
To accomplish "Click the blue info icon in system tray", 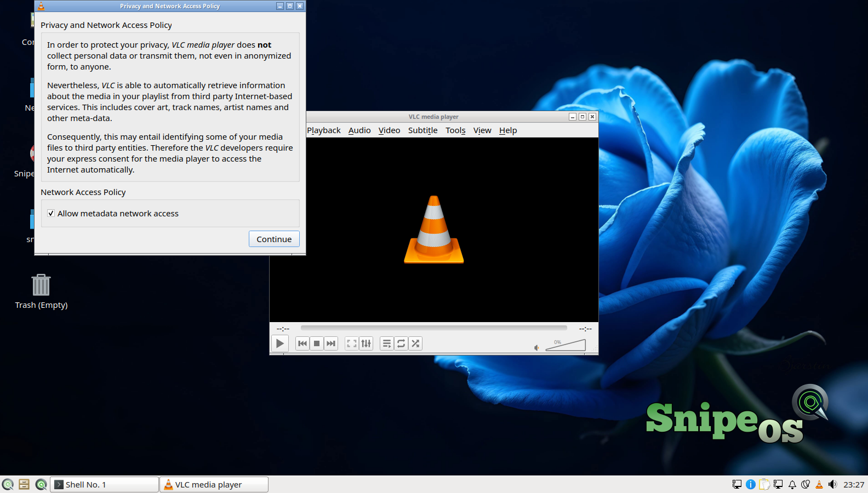I will tap(751, 484).
